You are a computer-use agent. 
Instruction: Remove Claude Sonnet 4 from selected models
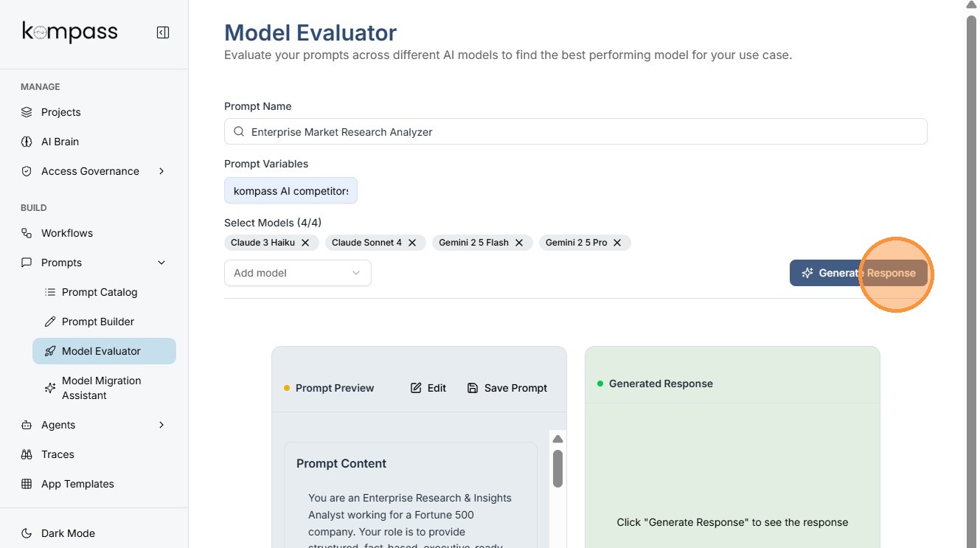coord(412,243)
